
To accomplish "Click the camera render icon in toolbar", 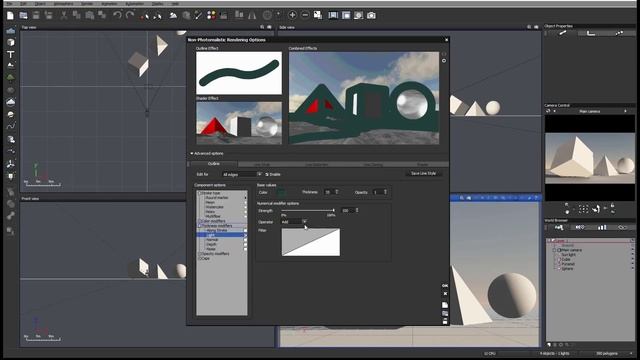I will click(x=371, y=15).
